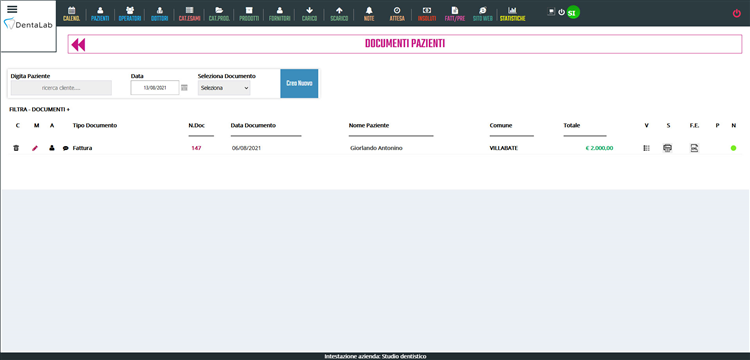Go to PRODOTTI section
Screen dimensions: 750x360
(249, 14)
